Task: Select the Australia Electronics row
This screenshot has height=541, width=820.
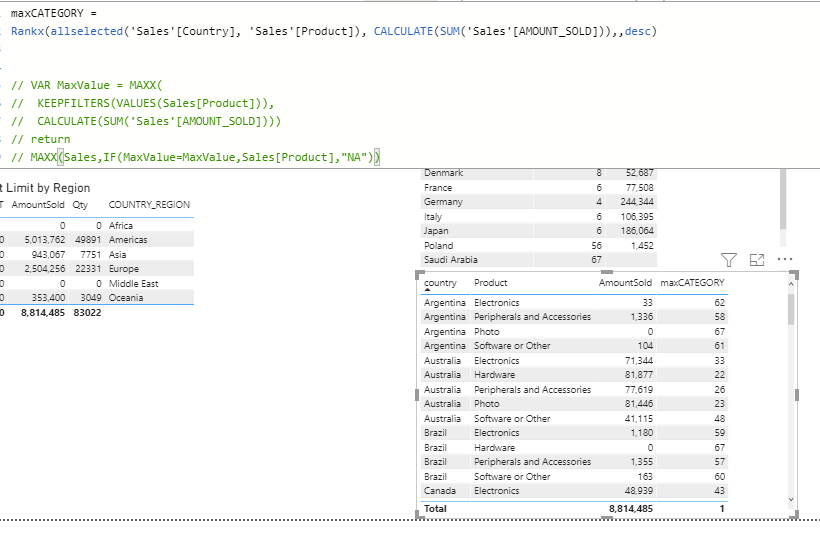Action: pos(574,360)
